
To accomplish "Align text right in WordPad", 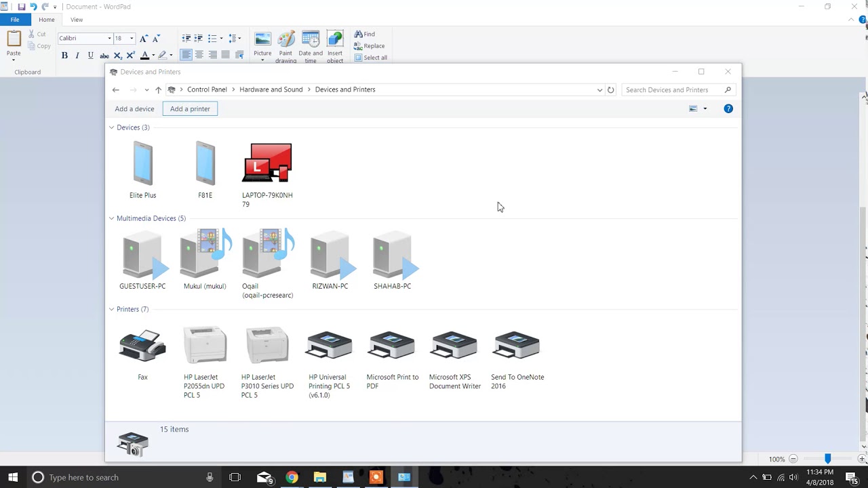I will (x=212, y=55).
